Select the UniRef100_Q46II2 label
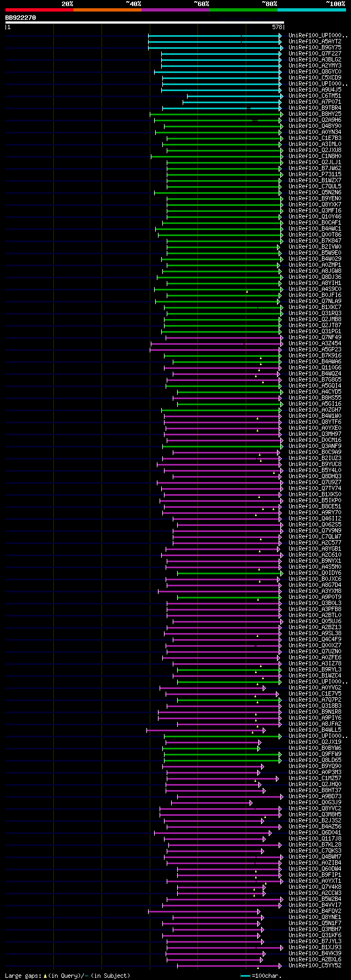 click(x=315, y=519)
